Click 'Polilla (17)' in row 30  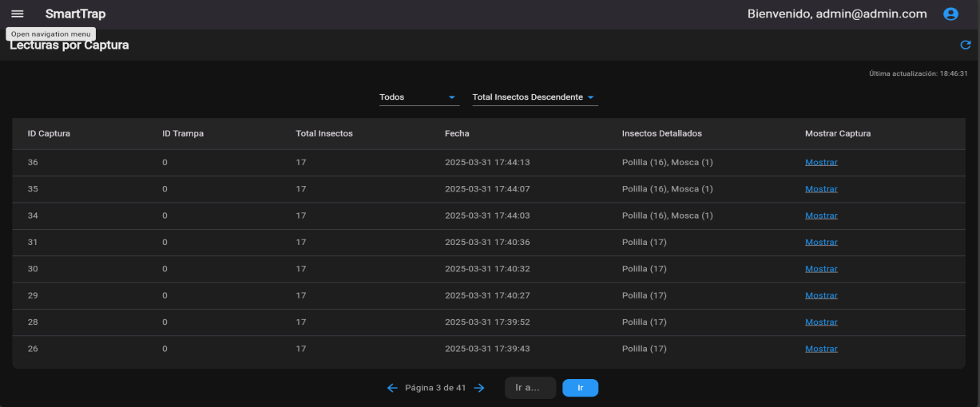point(645,269)
